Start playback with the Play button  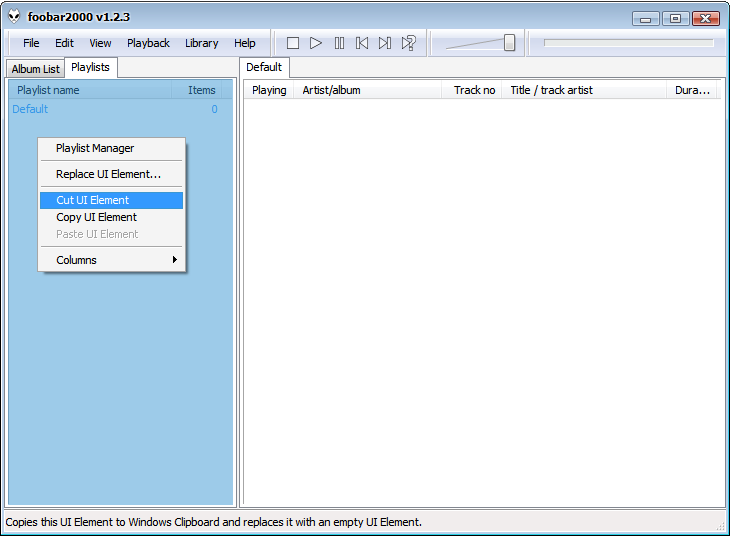point(316,43)
